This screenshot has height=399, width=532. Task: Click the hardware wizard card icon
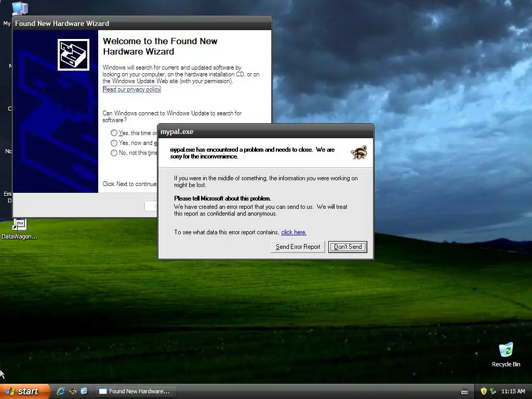coord(73,55)
